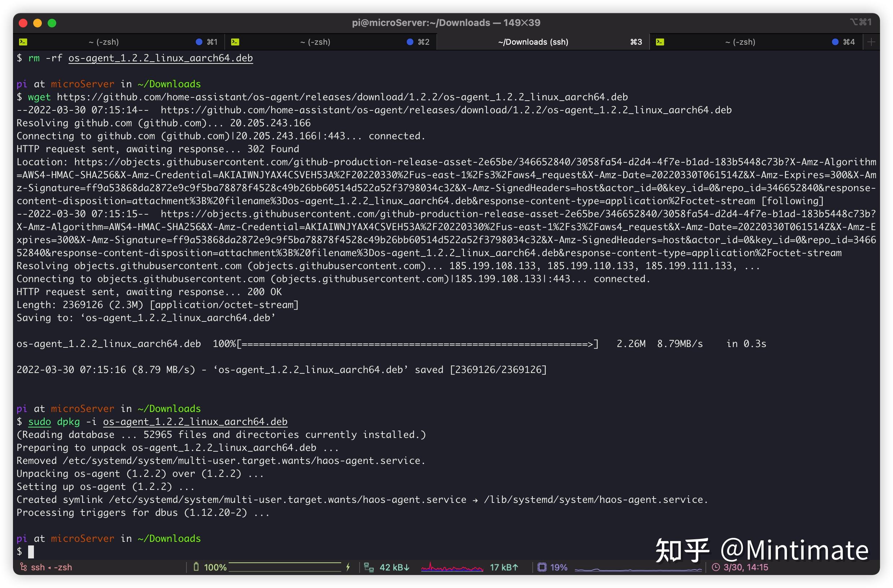Click the battery 100% level bar
The height and width of the screenshot is (588, 893).
285,567
